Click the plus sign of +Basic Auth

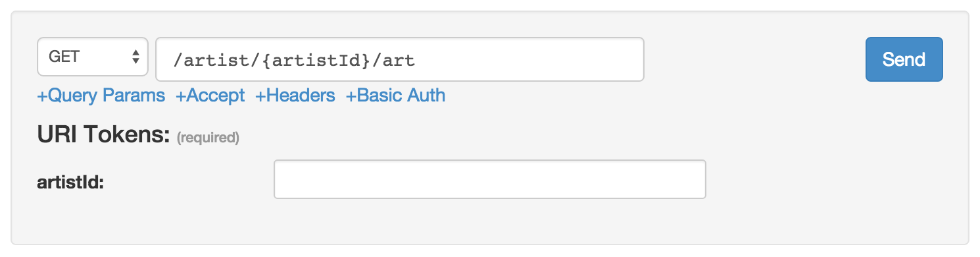(x=351, y=96)
